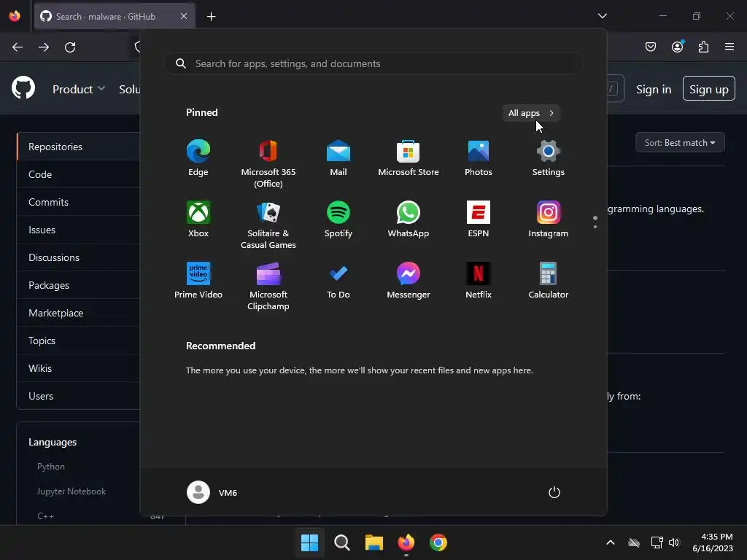The width and height of the screenshot is (747, 560).
Task: Open the Firefox application menu
Action: (729, 47)
